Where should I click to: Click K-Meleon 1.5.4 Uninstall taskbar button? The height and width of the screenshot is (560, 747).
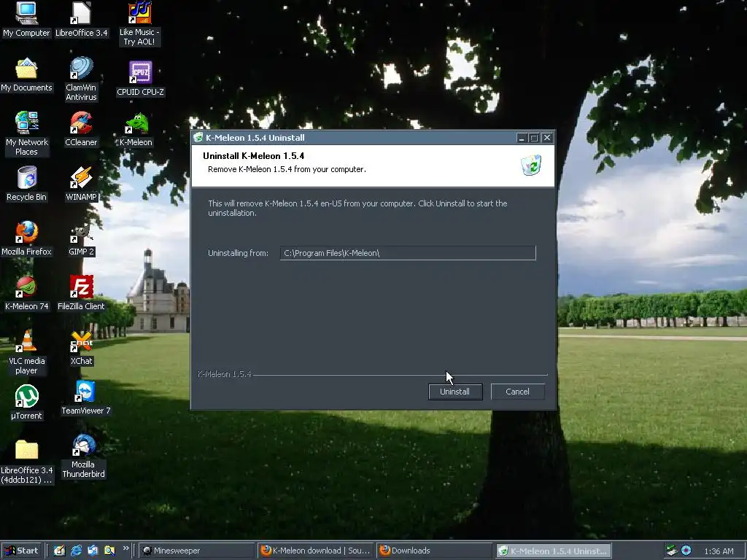pyautogui.click(x=554, y=551)
